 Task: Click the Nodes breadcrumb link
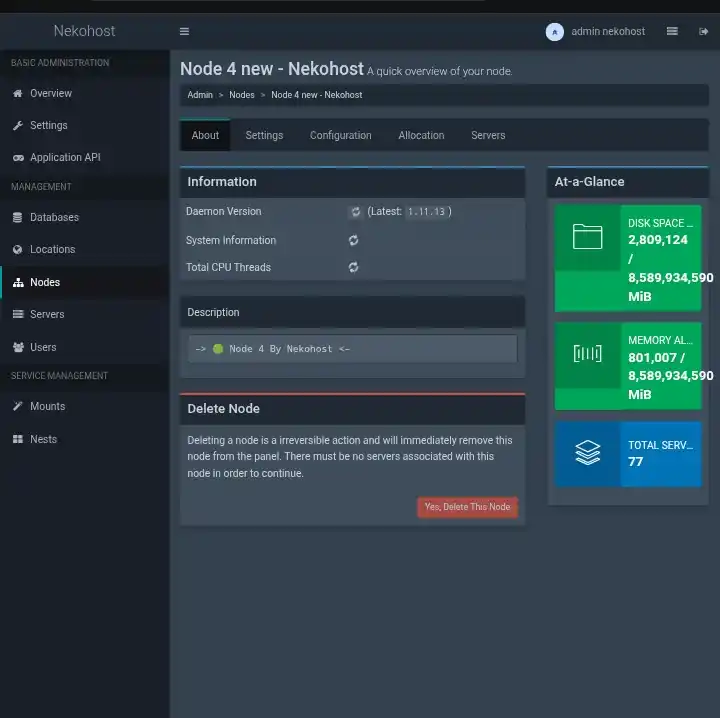point(242,95)
